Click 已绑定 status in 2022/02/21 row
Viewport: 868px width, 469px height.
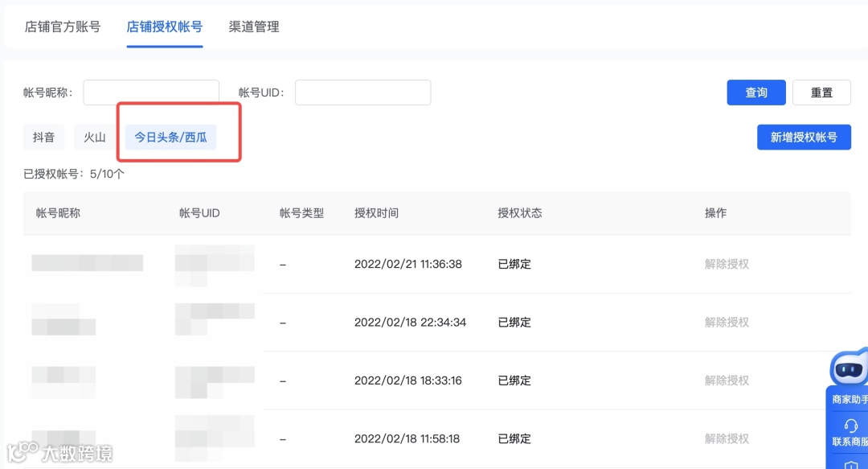[x=514, y=264]
